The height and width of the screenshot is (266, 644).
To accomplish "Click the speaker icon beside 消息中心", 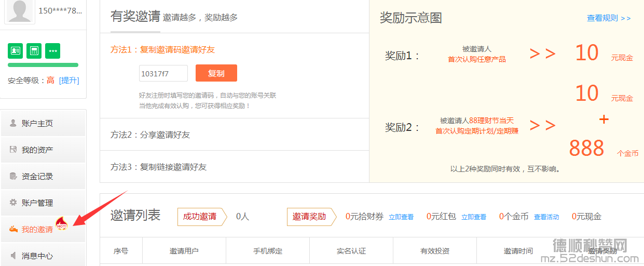I will click(13, 256).
